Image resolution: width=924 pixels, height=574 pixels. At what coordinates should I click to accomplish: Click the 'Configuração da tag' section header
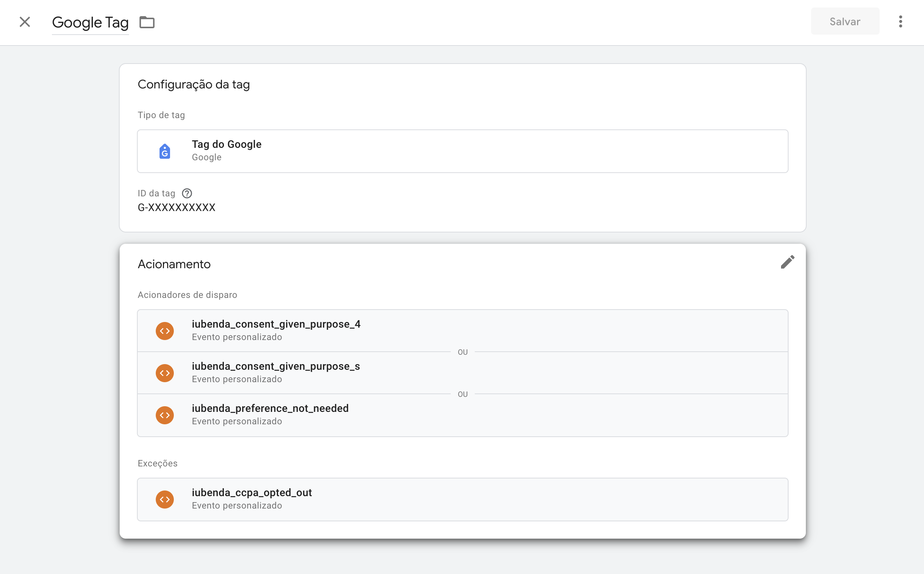point(194,84)
